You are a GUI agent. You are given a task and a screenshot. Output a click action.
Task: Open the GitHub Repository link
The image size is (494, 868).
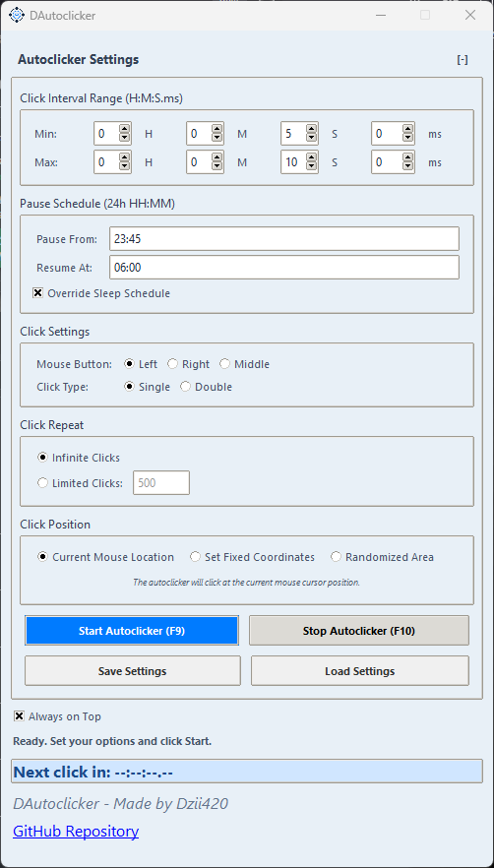(x=76, y=832)
